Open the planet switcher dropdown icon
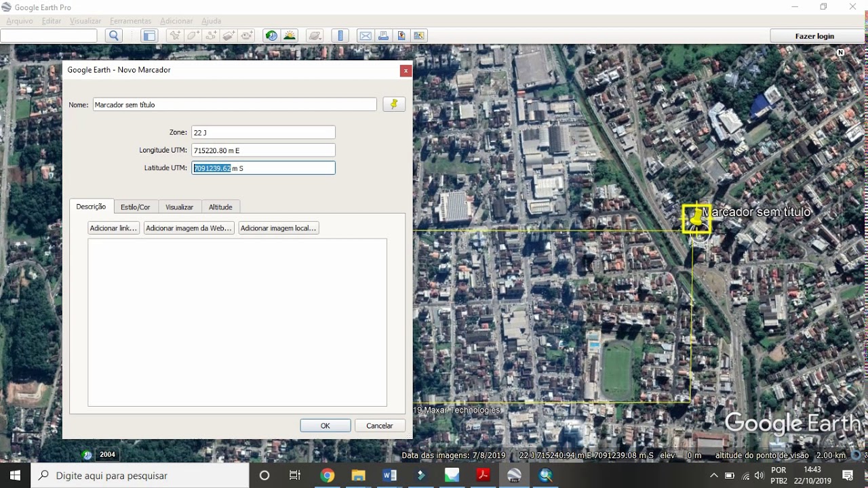868x488 pixels. coord(315,36)
